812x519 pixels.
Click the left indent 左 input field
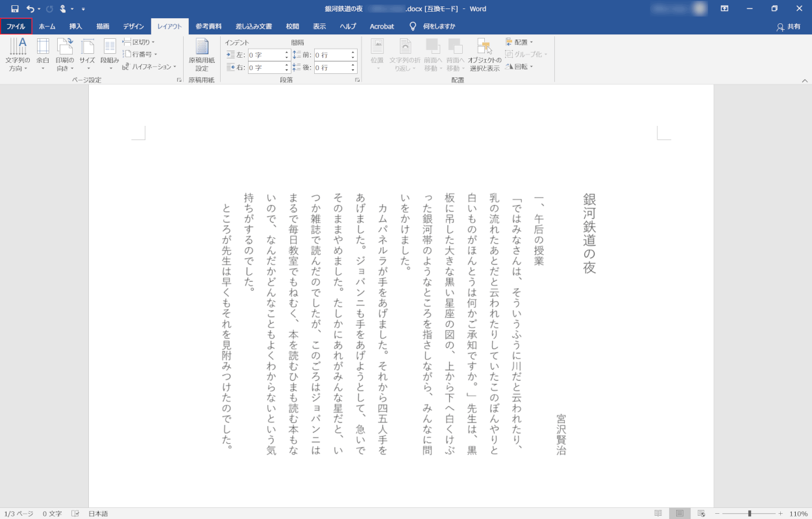[265, 55]
